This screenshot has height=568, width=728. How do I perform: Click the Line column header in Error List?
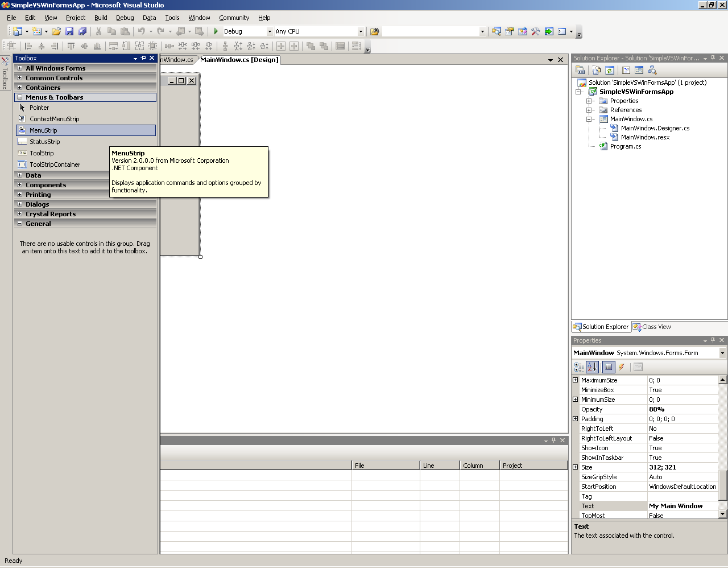point(440,466)
